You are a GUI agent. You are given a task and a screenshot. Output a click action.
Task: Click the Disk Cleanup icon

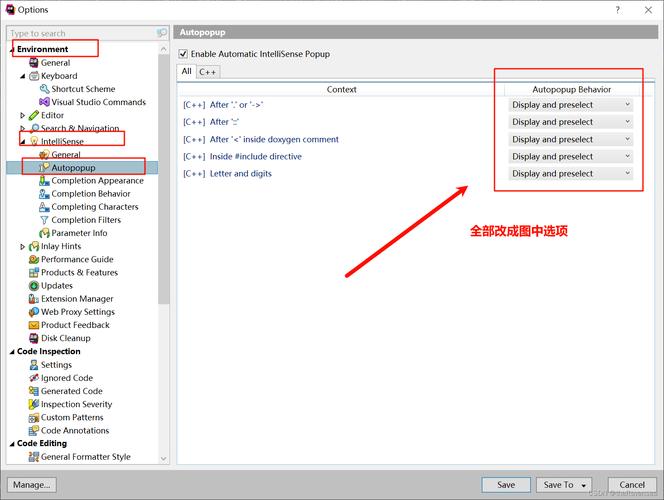click(34, 338)
